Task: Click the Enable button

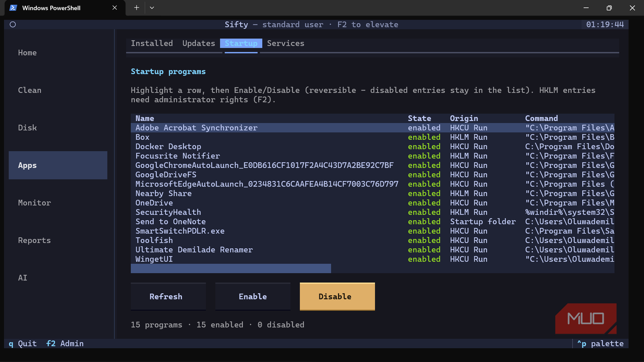Action: point(253,296)
